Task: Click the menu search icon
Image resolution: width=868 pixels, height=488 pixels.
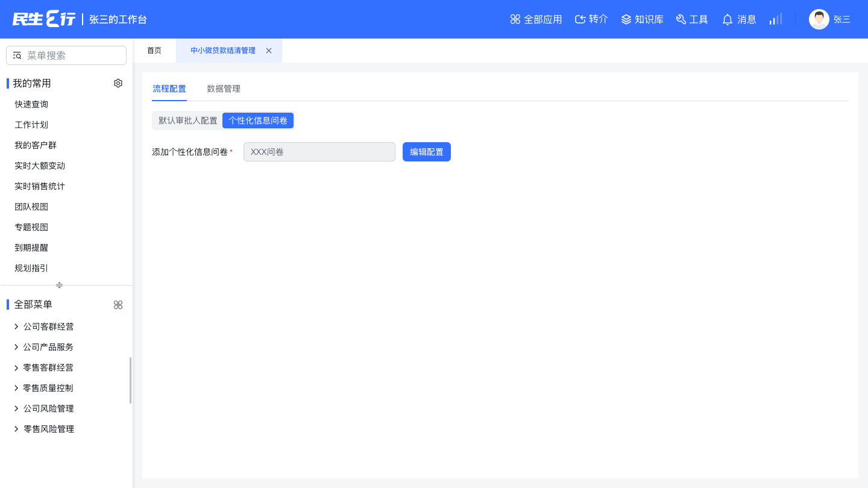Action: coord(17,55)
